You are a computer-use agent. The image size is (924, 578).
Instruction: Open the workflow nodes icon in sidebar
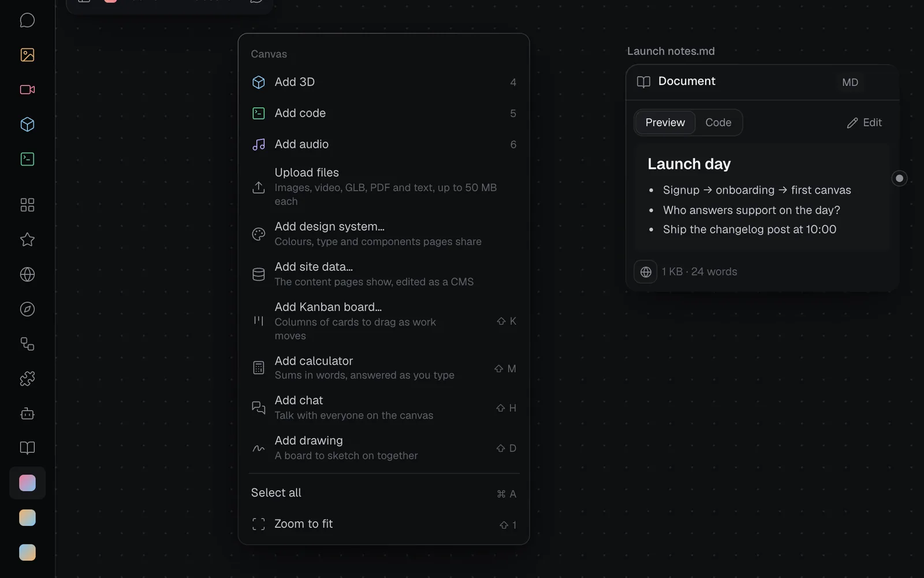pos(27,344)
